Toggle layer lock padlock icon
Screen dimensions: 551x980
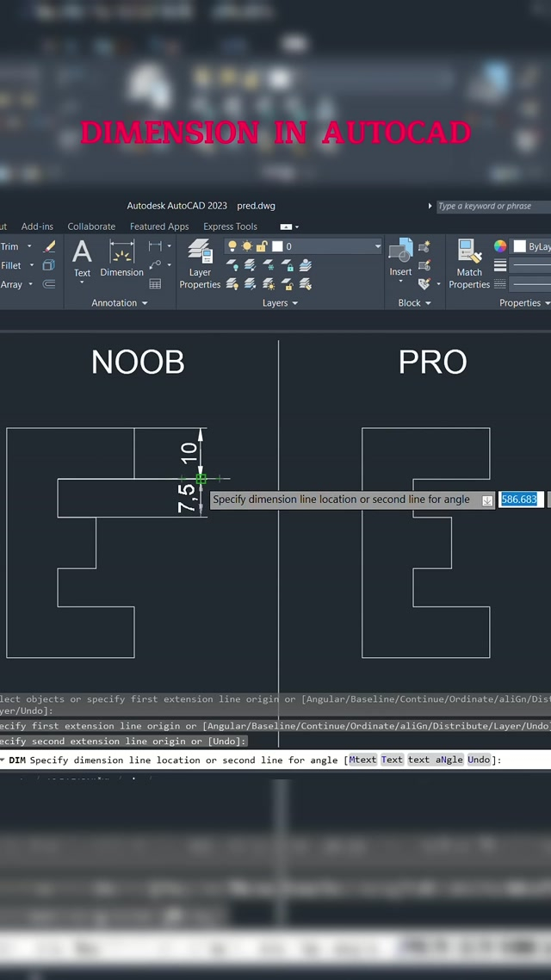click(x=263, y=246)
